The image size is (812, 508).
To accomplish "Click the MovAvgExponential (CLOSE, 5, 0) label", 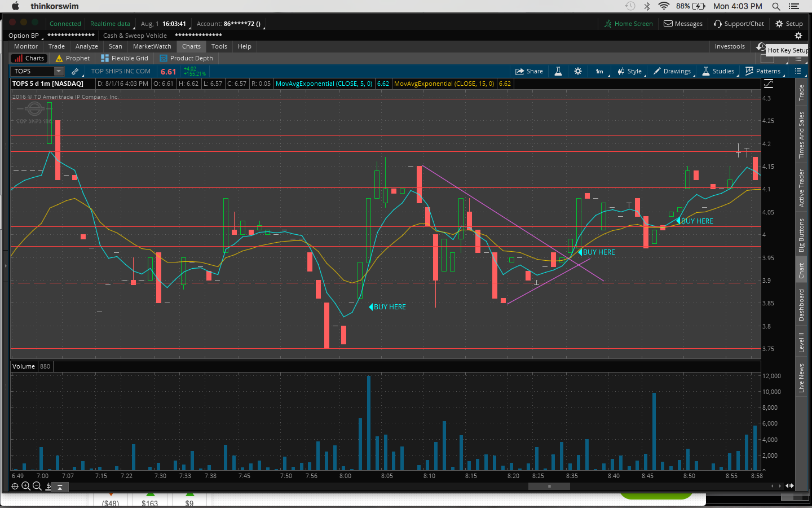I will point(324,84).
